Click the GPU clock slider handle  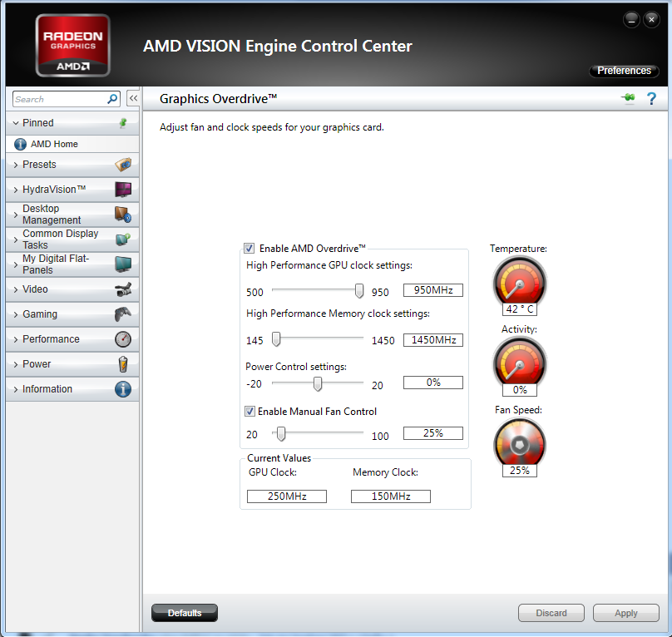coord(359,291)
